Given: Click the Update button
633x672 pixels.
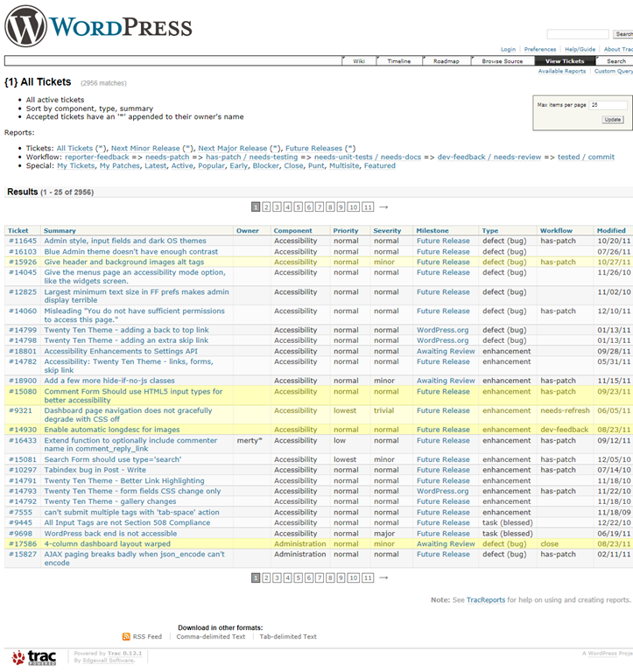Looking at the screenshot, I should point(612,120).
